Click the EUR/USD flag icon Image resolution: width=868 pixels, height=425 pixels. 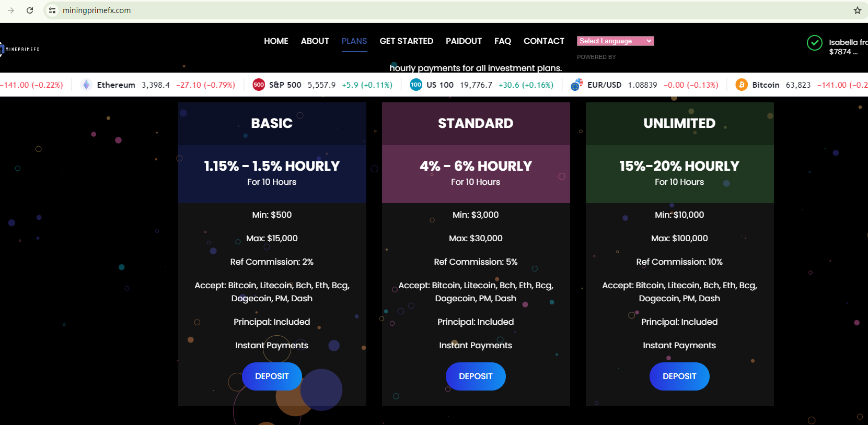[576, 85]
